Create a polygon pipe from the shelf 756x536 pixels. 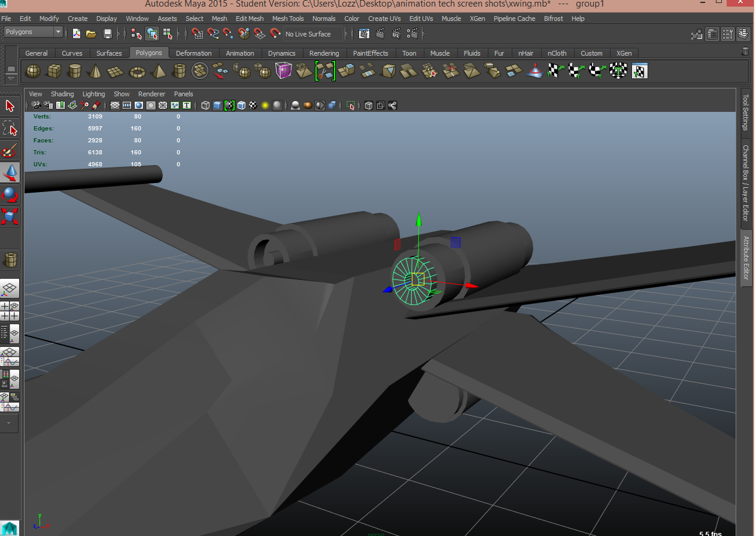point(179,72)
